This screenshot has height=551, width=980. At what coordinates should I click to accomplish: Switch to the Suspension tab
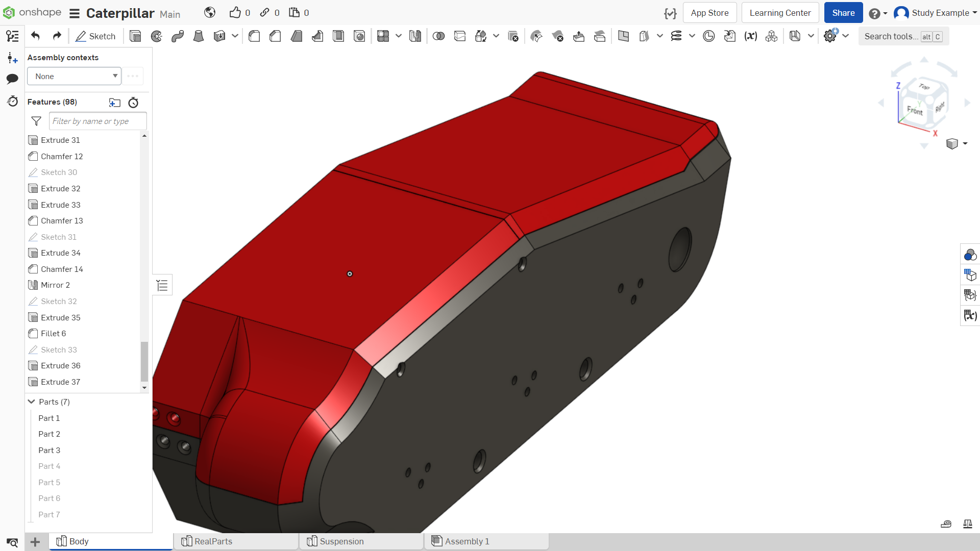361,541
